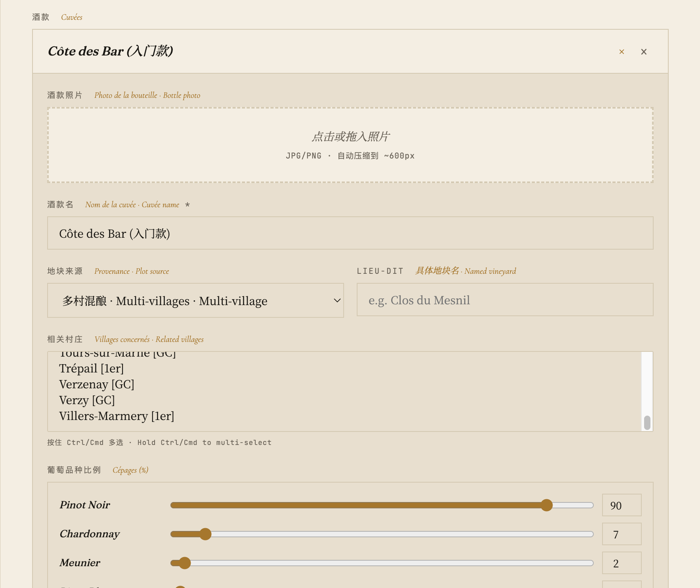Open the Plot source dropdown
Image resolution: width=700 pixels, height=588 pixels.
click(x=195, y=300)
